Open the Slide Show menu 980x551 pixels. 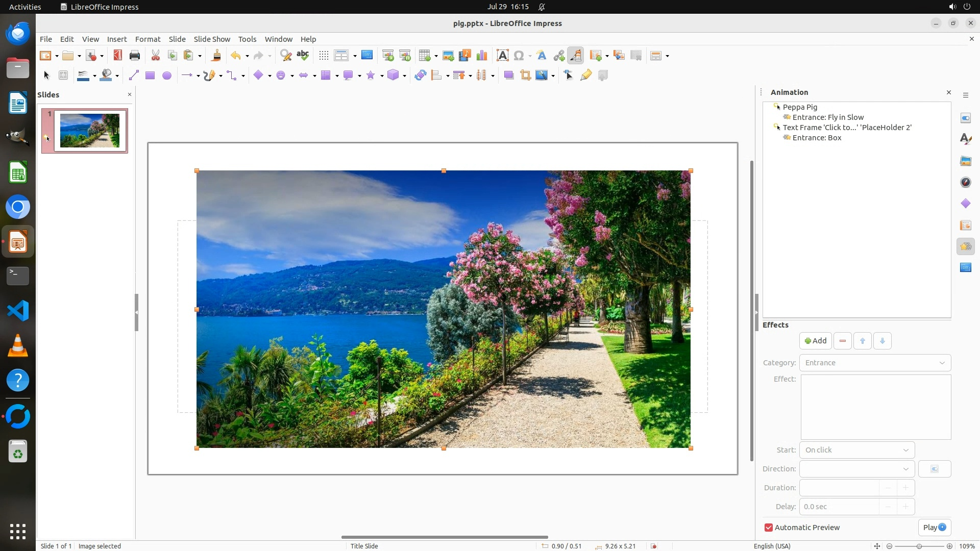212,39
